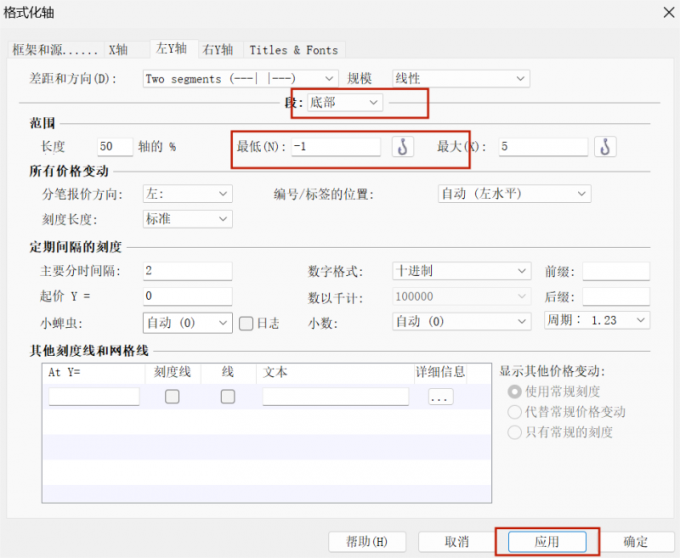Open the 规模 线性 dropdown
Screen dimensions: 680x558
point(461,78)
